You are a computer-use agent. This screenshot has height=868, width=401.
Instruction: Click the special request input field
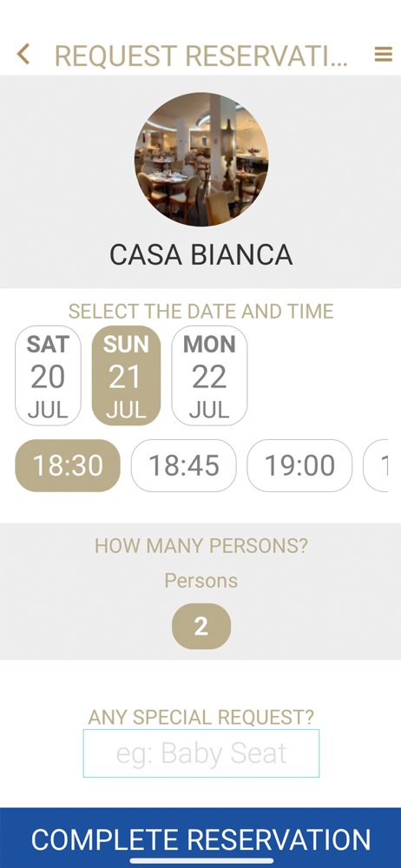point(201,753)
